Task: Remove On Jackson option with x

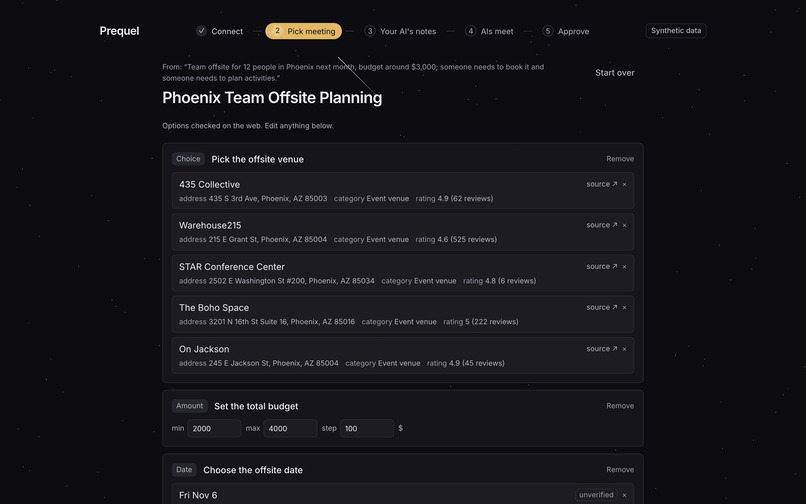Action: [625, 349]
